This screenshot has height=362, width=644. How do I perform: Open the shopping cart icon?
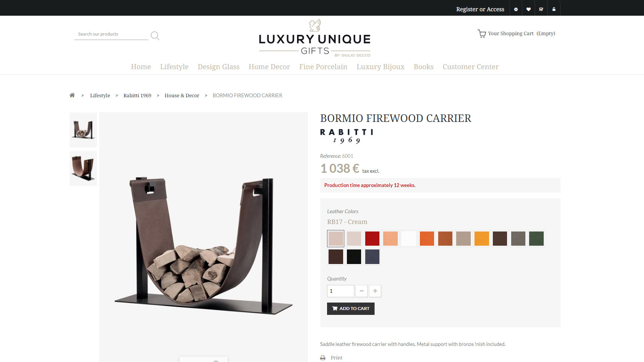click(x=482, y=34)
